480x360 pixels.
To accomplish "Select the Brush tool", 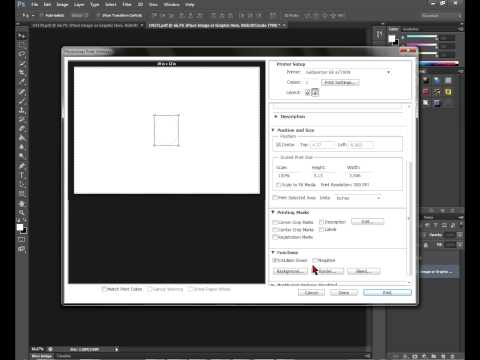I will coord(22,101).
